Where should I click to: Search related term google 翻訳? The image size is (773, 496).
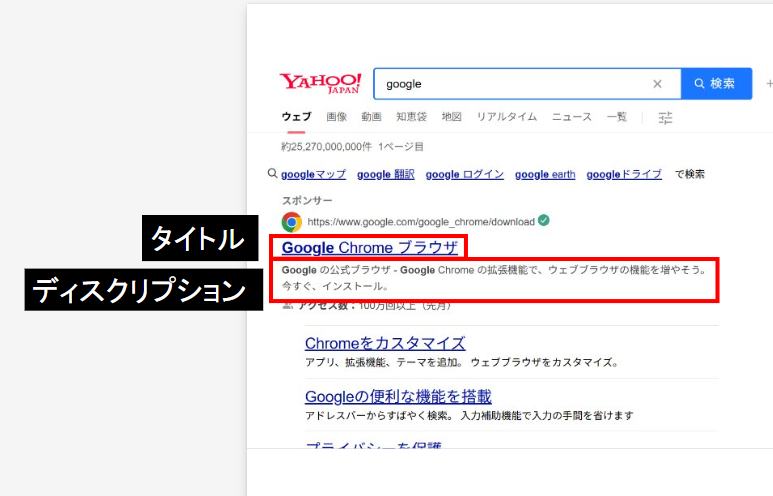tap(386, 175)
